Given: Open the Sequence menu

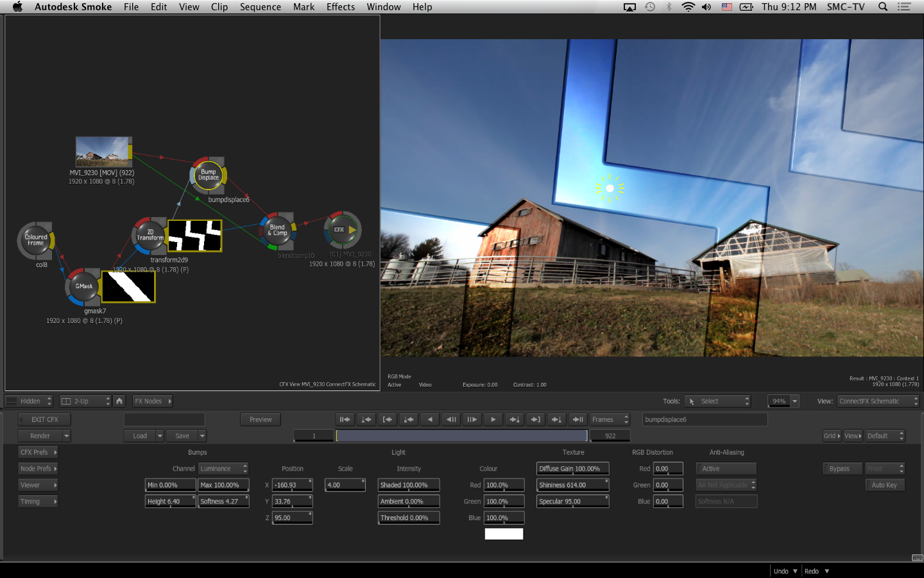Looking at the screenshot, I should (260, 7).
